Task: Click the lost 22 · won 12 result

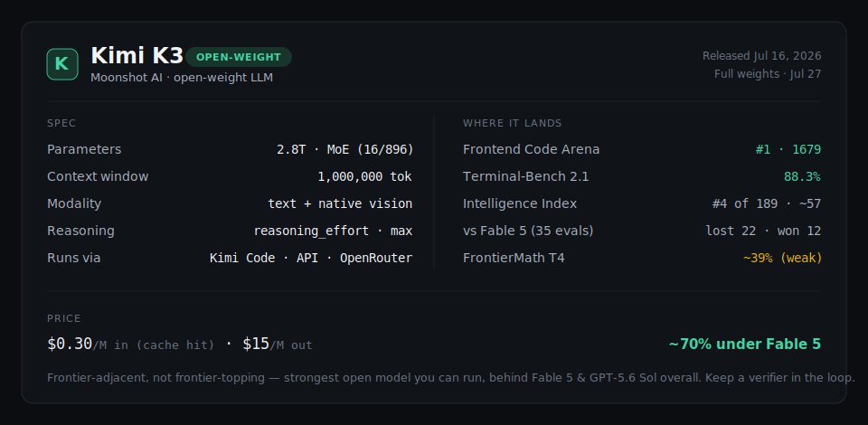Action: (763, 231)
